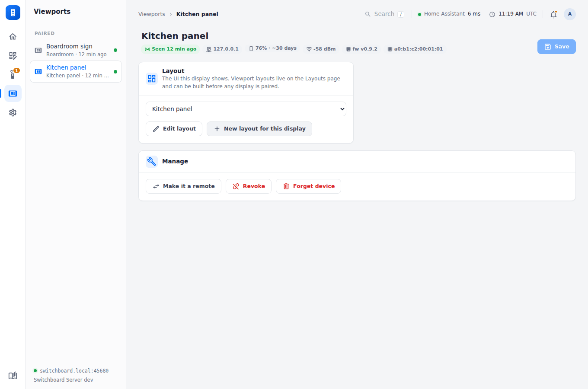Click Forget device button

coord(308,186)
